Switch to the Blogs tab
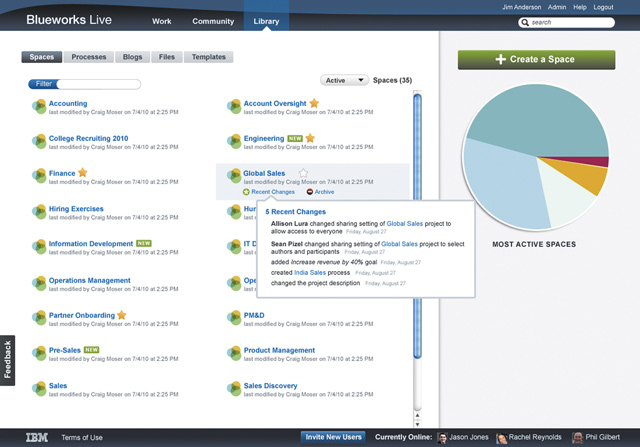The image size is (640, 447). pyautogui.click(x=132, y=57)
